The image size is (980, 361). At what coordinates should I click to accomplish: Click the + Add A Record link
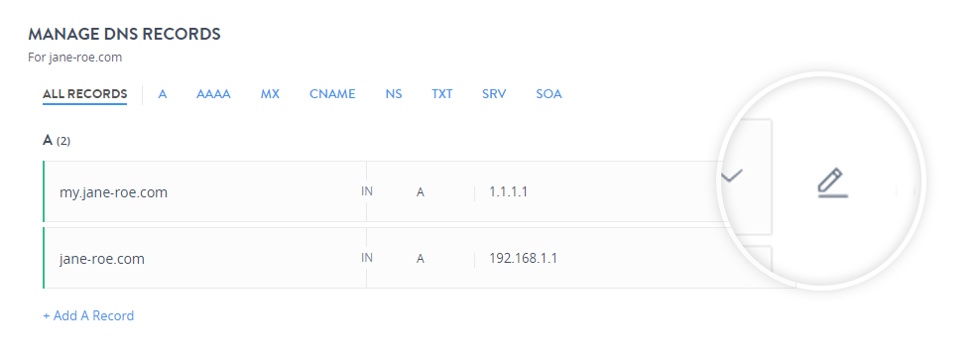88,316
